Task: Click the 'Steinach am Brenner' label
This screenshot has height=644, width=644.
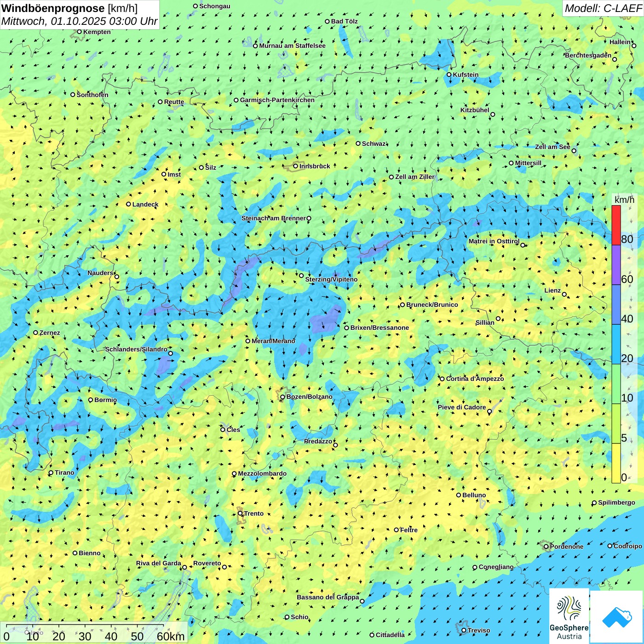Action: (273, 218)
